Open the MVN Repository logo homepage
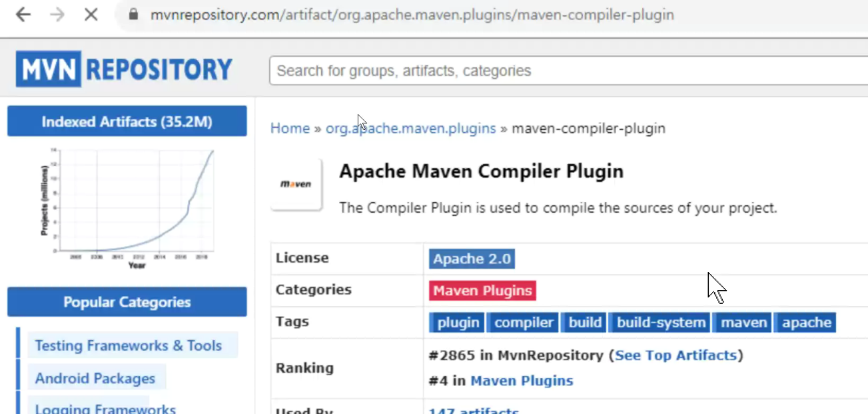 pos(124,69)
